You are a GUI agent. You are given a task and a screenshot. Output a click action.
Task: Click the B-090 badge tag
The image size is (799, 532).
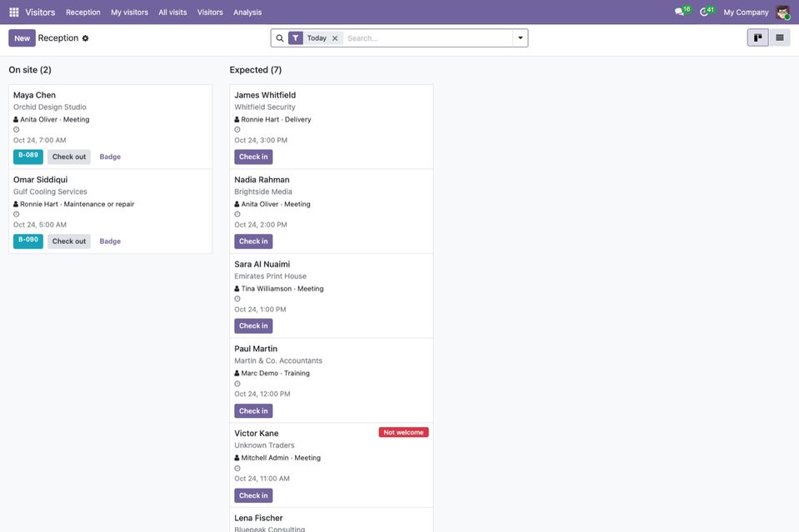click(28, 241)
